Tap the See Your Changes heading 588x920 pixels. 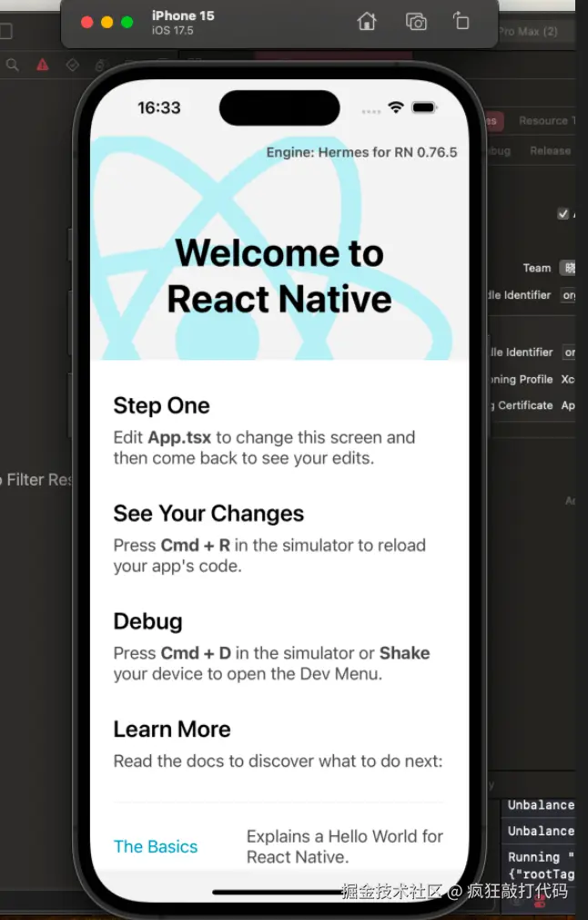pos(208,514)
